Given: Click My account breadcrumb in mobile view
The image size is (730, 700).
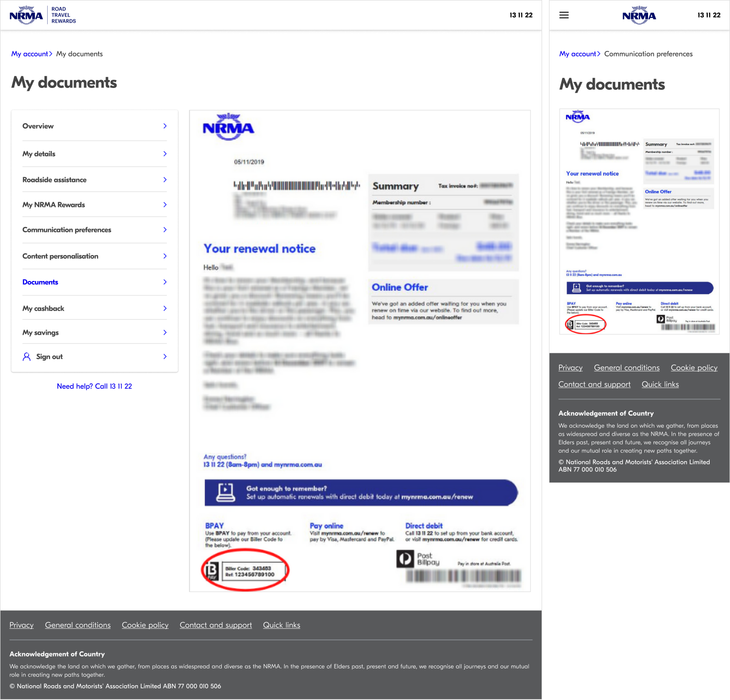Looking at the screenshot, I should coord(578,54).
